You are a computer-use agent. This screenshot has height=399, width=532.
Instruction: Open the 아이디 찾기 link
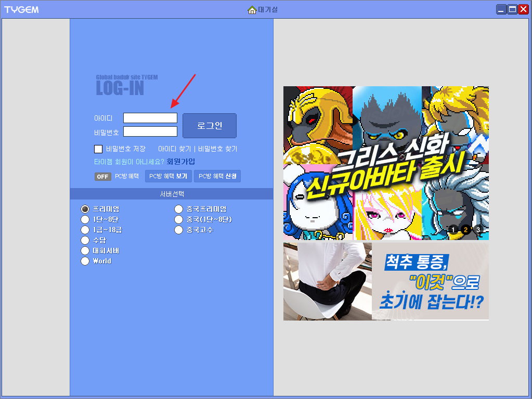click(x=174, y=149)
